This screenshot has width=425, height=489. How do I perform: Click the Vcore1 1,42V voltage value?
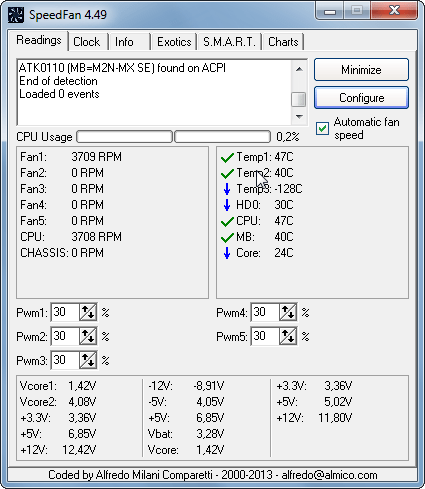tap(82, 386)
